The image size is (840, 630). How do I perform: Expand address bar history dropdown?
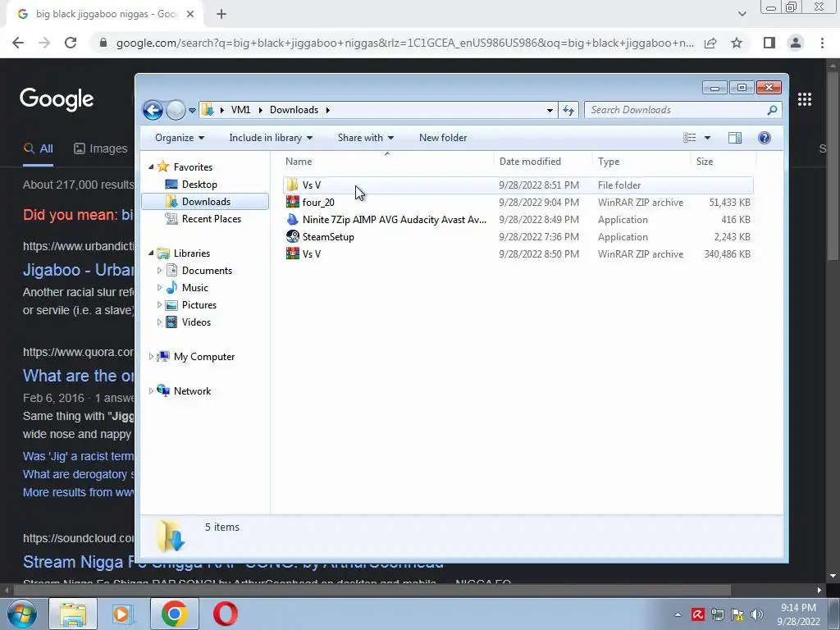[x=550, y=111]
